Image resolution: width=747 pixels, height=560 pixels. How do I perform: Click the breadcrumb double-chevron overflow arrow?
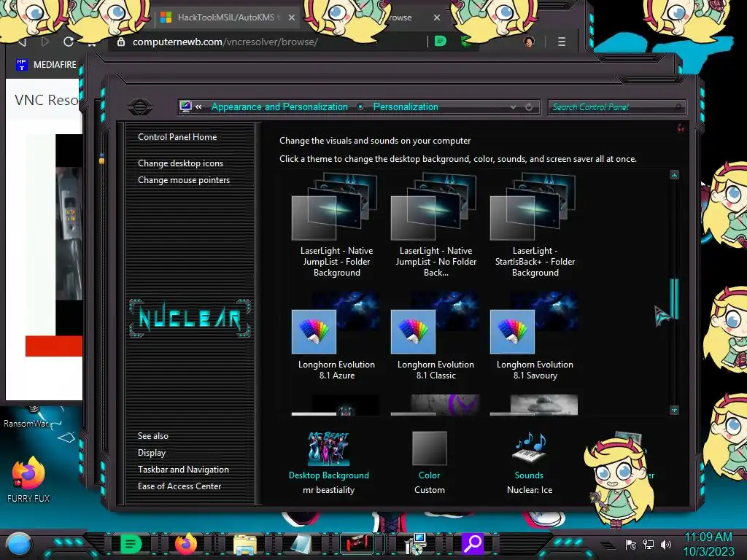pos(198,107)
